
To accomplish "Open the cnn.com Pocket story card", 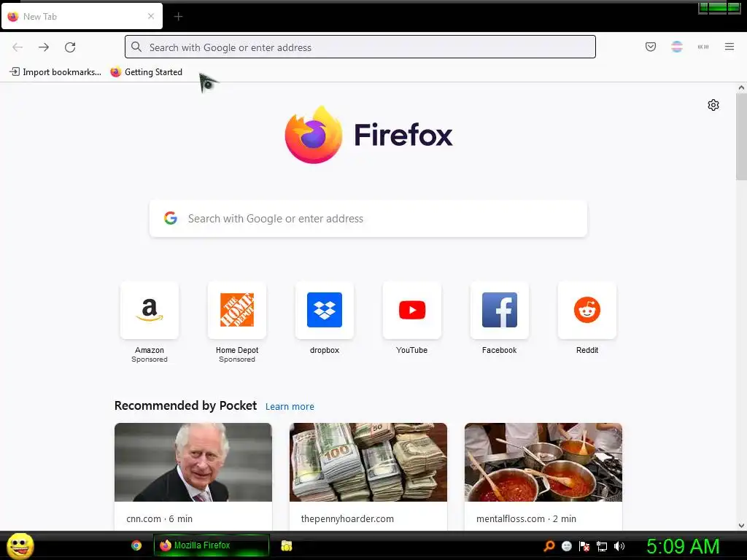I will tap(193, 476).
